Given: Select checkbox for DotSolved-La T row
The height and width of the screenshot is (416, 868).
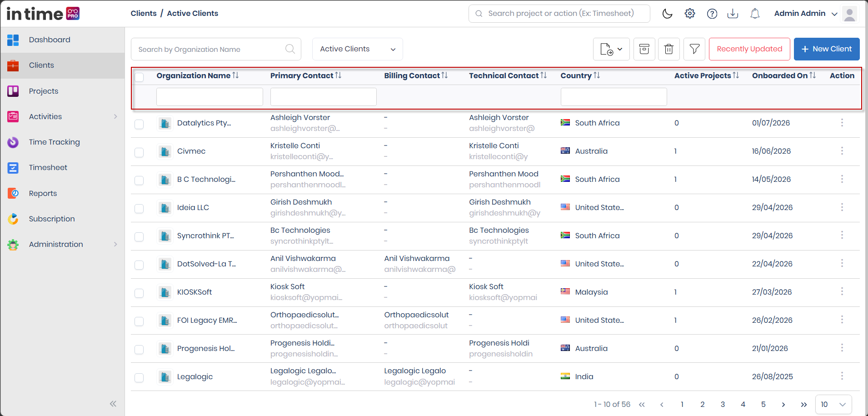Looking at the screenshot, I should coord(139,265).
